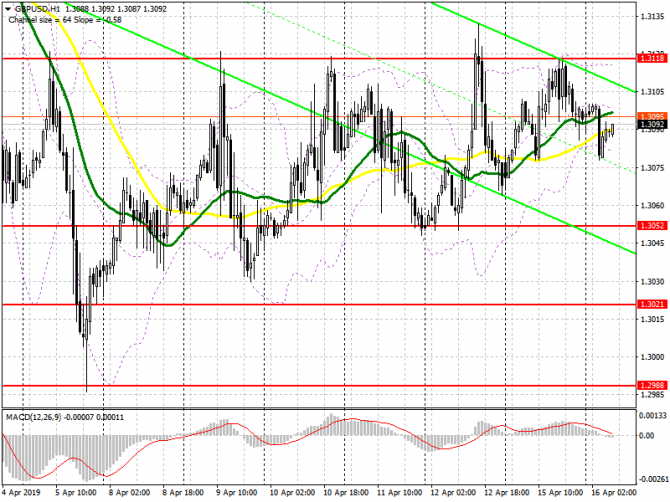Click the 15 Apr 10:00 time label
Image resolution: width=670 pixels, height=502 pixels.
[560, 493]
